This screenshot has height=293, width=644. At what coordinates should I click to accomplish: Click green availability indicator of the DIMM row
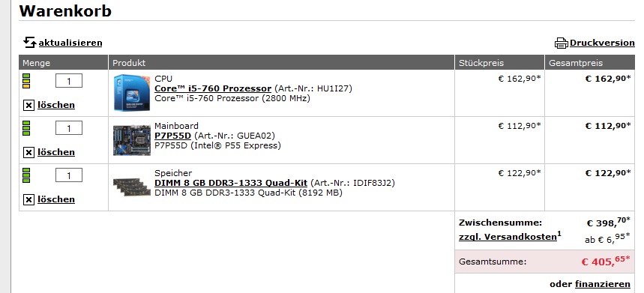(x=26, y=175)
